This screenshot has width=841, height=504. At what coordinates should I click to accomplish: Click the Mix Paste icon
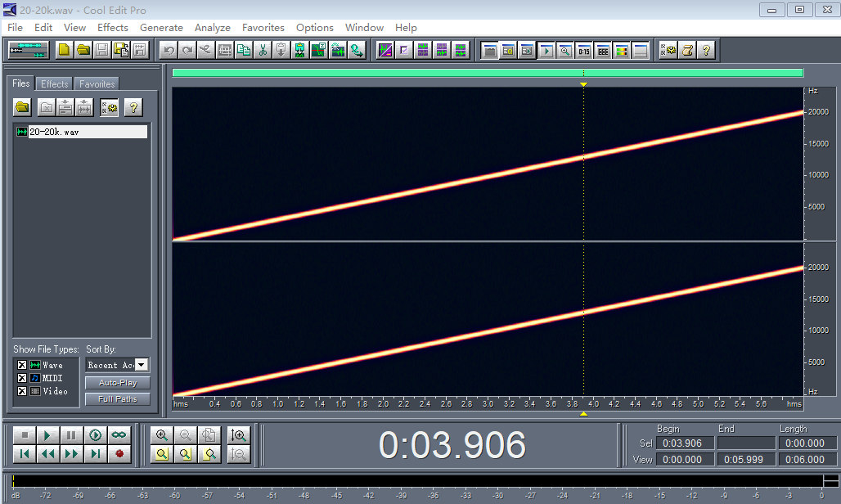tap(299, 51)
